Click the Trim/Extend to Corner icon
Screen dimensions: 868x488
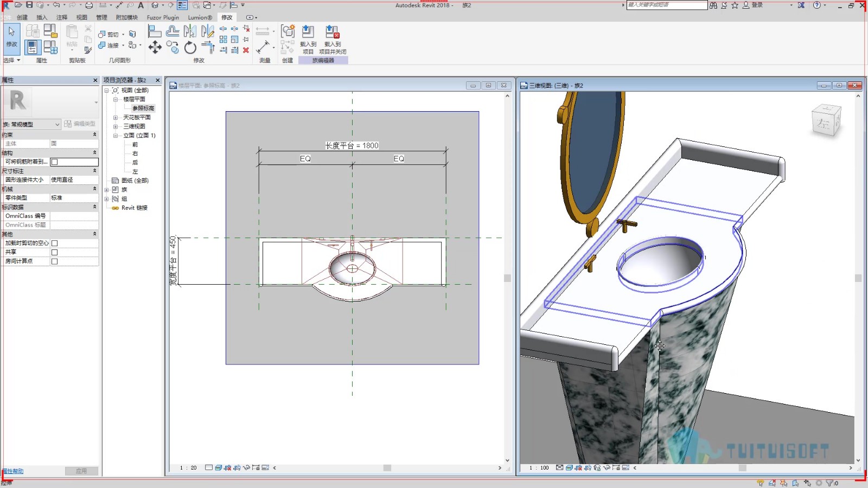click(208, 48)
